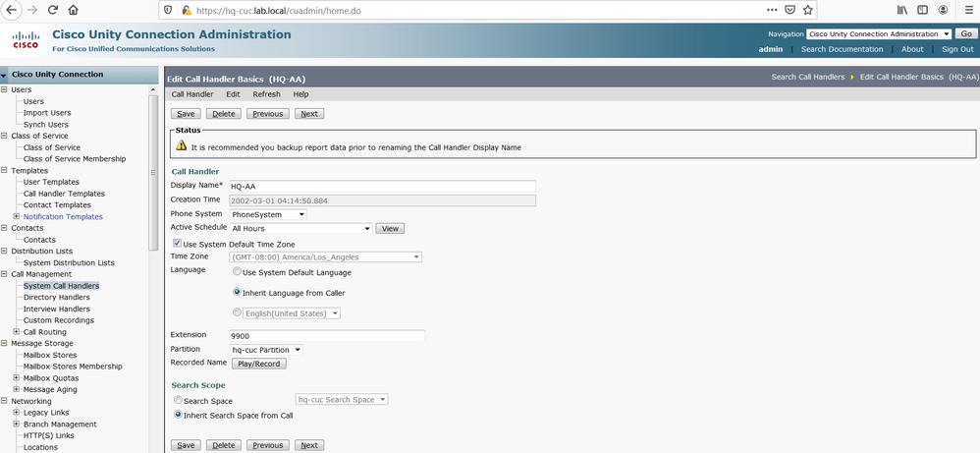Go to Search Call Handlers breadcrumb
Screen dimensions: 980x453
click(x=807, y=77)
